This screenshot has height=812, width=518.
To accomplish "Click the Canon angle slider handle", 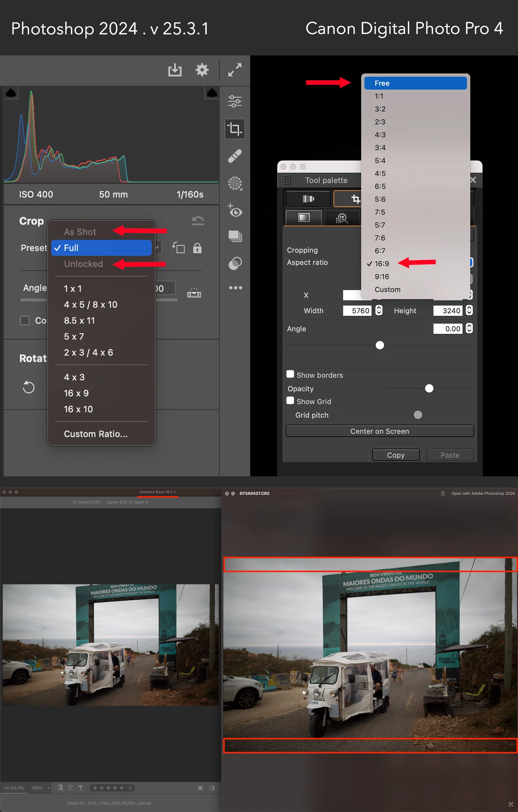I will (x=380, y=345).
